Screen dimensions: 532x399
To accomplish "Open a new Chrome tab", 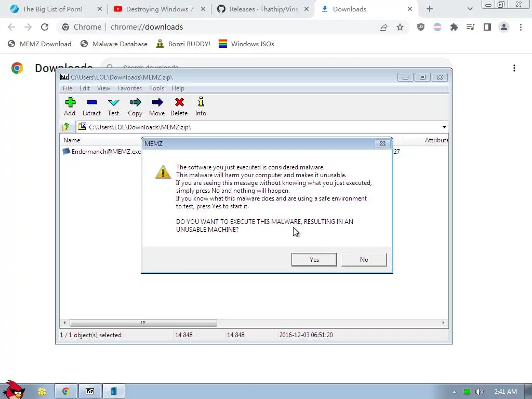I will click(x=430, y=9).
